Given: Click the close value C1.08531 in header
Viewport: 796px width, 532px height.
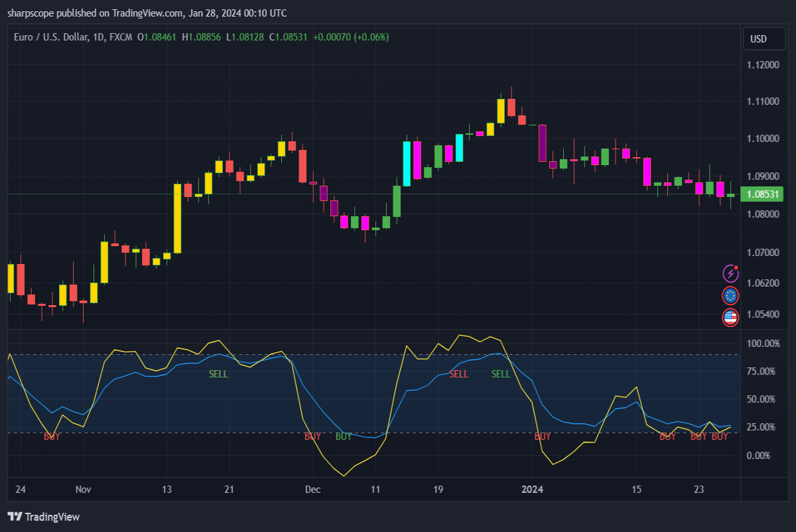Looking at the screenshot, I should coord(288,37).
